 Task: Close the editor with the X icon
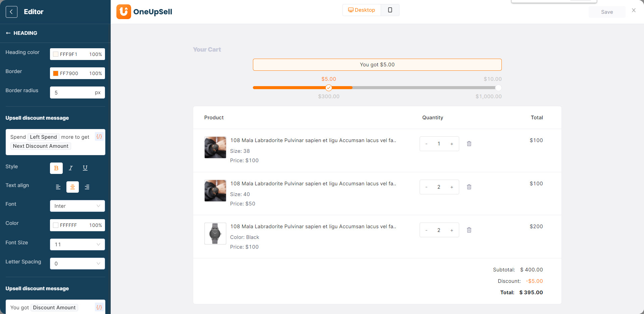[634, 10]
